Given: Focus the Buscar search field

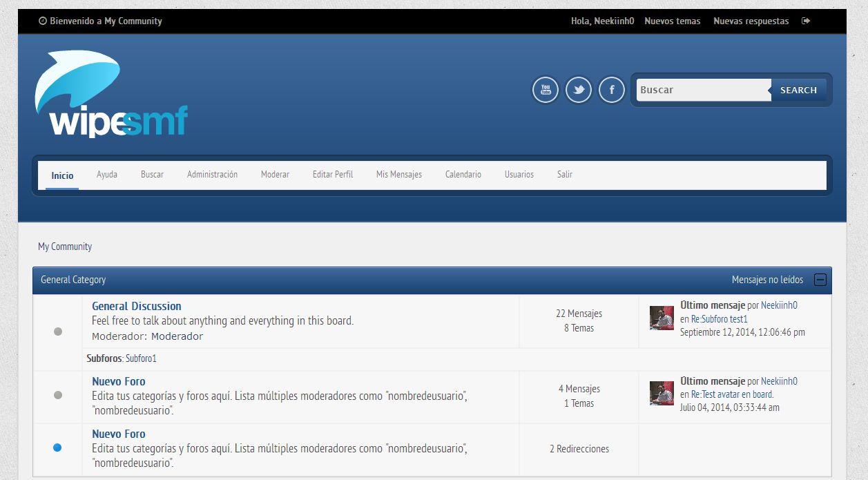Looking at the screenshot, I should point(703,90).
